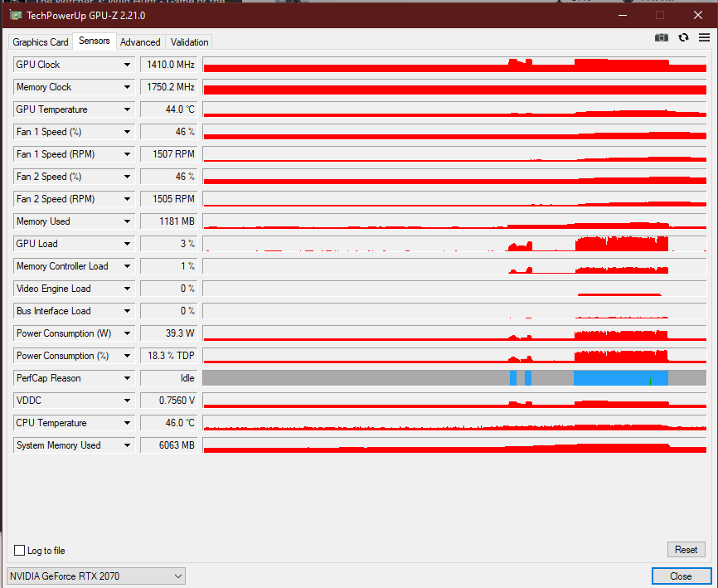Open the Power Consumption (W) dropdown
718x588 pixels.
127,333
